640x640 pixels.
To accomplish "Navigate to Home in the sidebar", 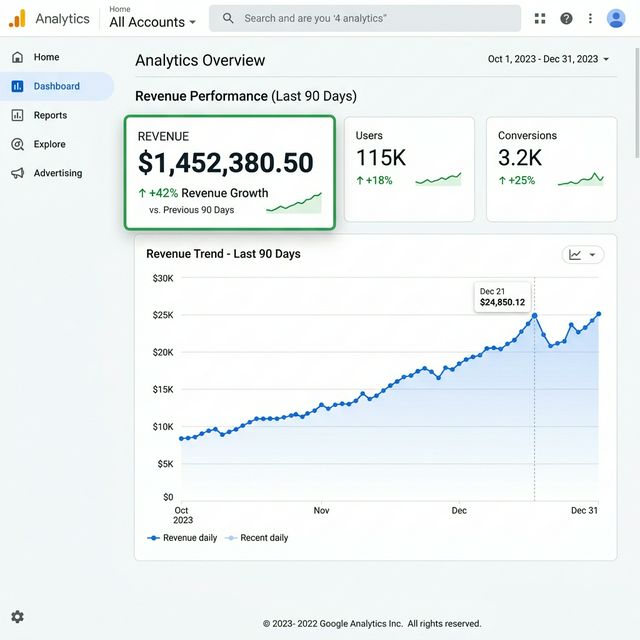I will pos(46,57).
